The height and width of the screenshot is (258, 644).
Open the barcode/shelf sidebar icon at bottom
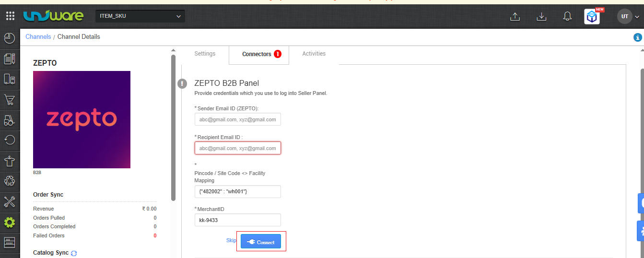pos(10,242)
